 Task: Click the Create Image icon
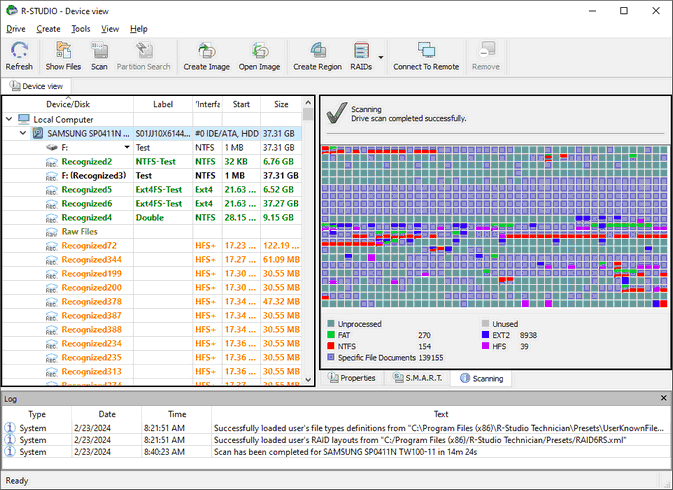[x=206, y=50]
